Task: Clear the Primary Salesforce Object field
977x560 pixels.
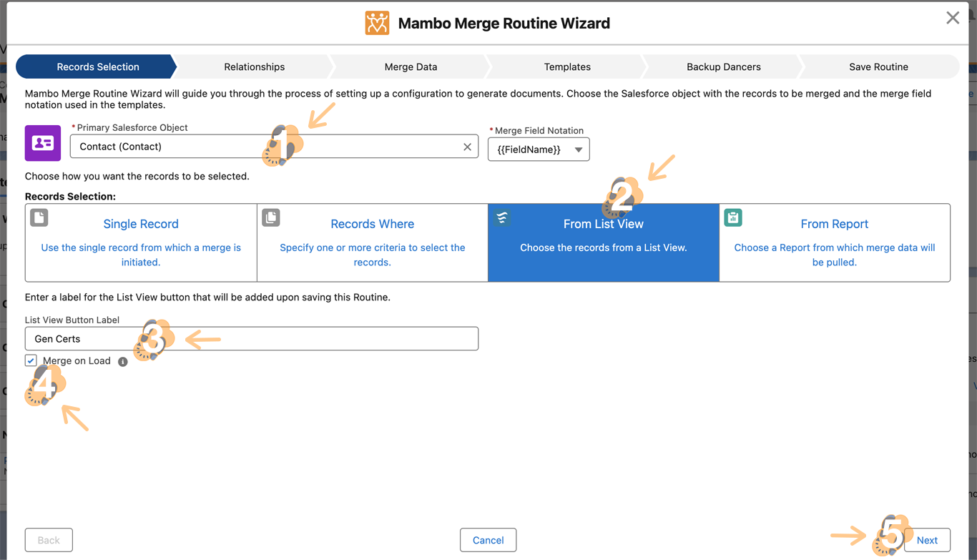Action: [467, 147]
